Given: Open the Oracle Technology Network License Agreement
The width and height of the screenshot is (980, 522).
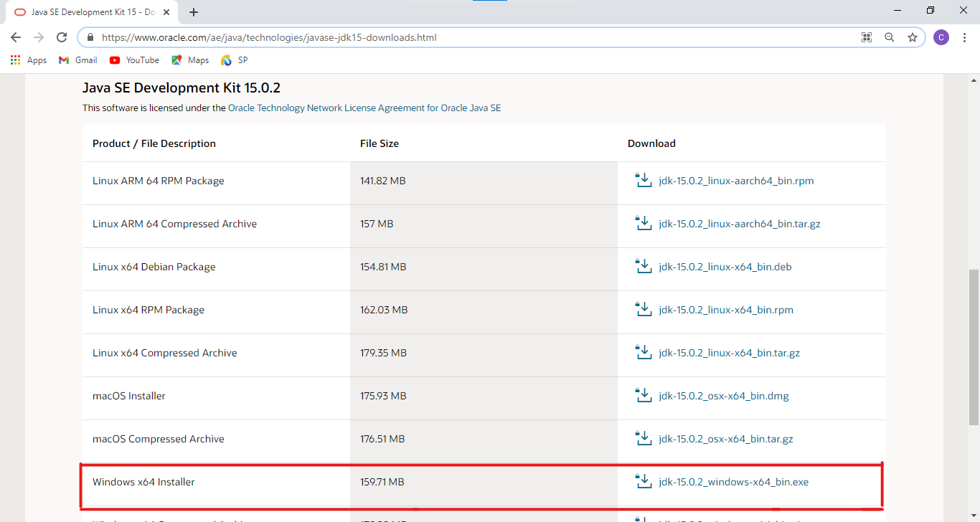Looking at the screenshot, I should [364, 108].
